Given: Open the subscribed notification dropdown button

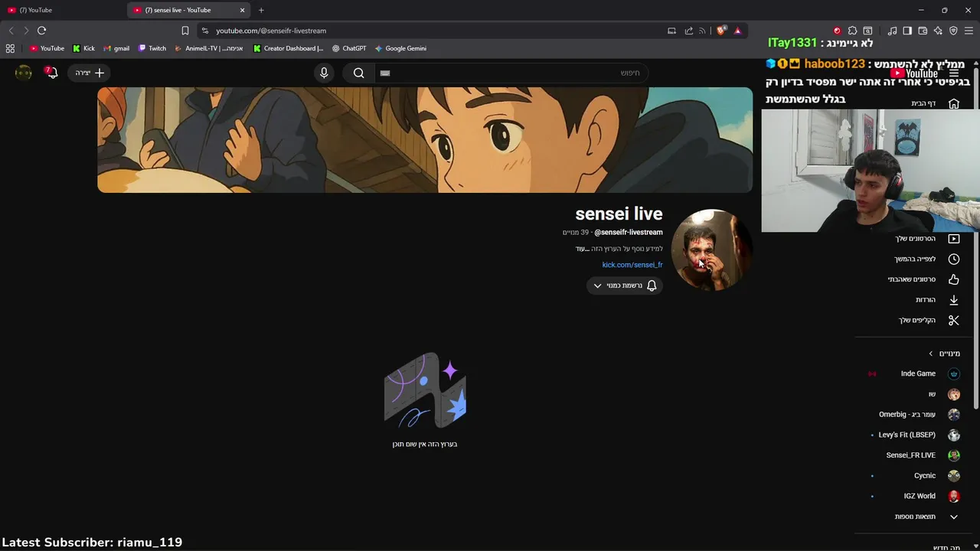Looking at the screenshot, I should 625,285.
